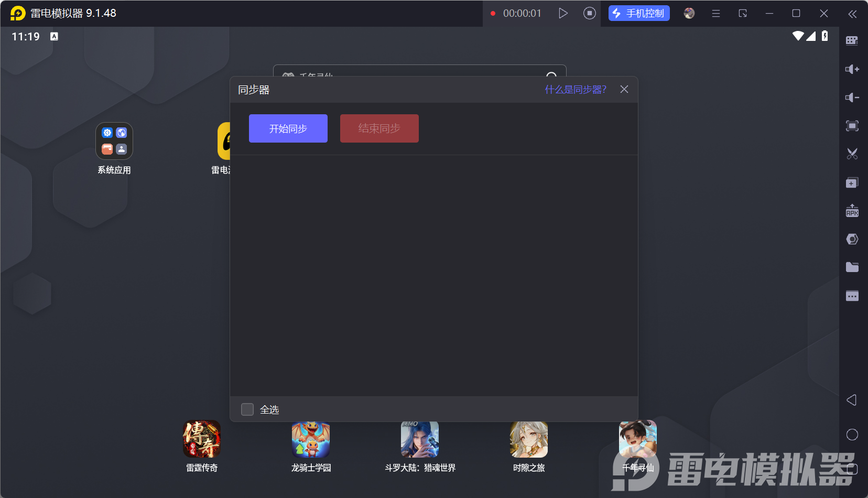The image size is (868, 498).
Task: Take a screenshot with the scissors icon
Action: point(852,154)
